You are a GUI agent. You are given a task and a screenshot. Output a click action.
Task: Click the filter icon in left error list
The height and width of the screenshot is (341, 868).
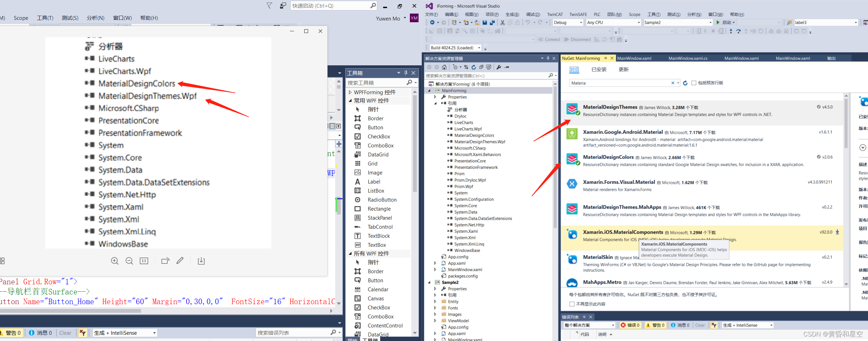(x=82, y=333)
